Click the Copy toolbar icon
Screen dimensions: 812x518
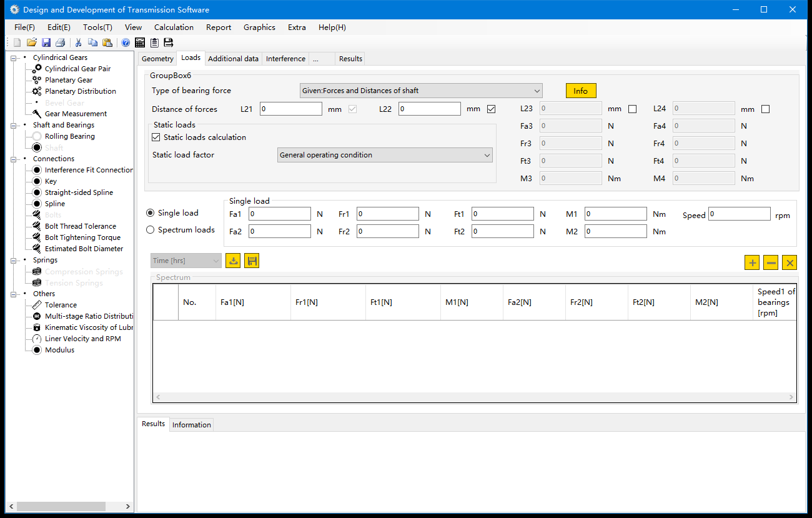[93, 42]
